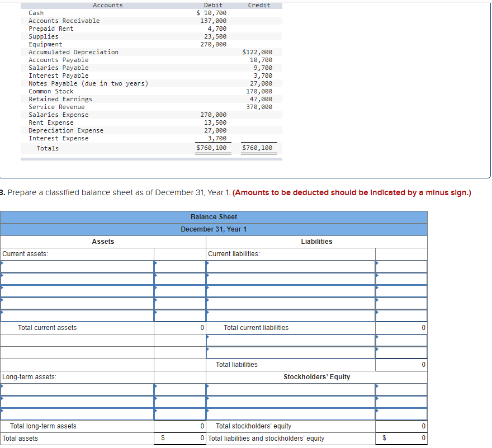
Task: Click 'Notes Payable (due in two years)' text
Action: coord(88,83)
